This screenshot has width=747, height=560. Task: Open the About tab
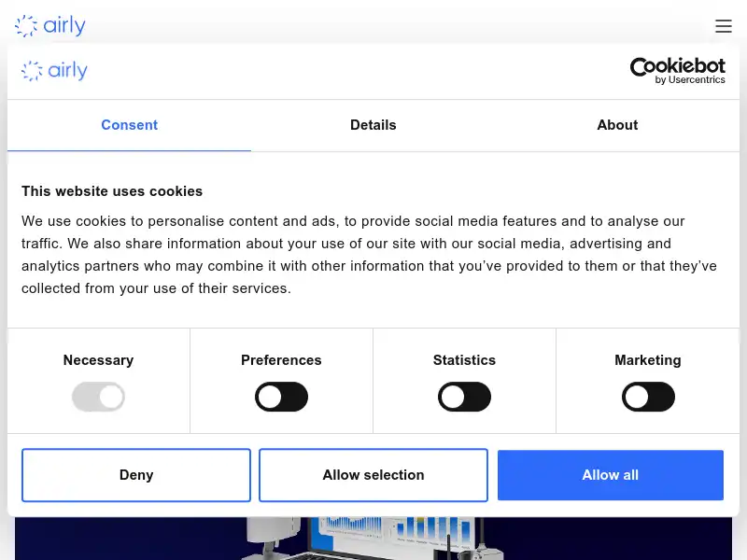(617, 125)
